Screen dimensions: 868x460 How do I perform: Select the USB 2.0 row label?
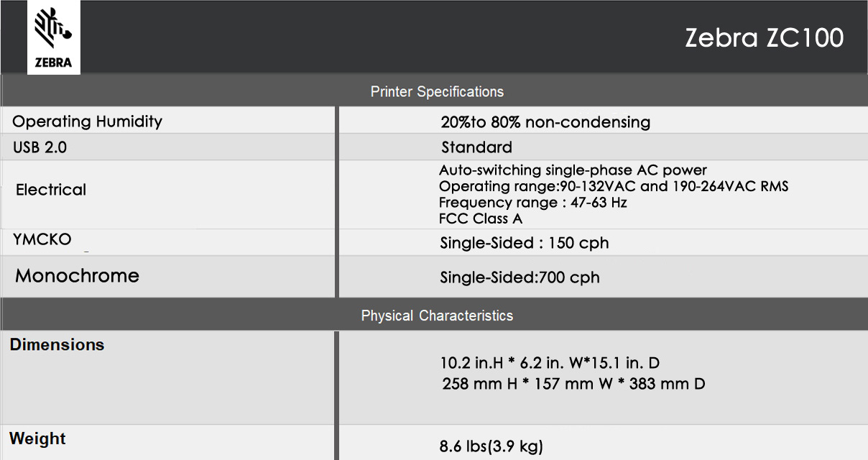40,147
